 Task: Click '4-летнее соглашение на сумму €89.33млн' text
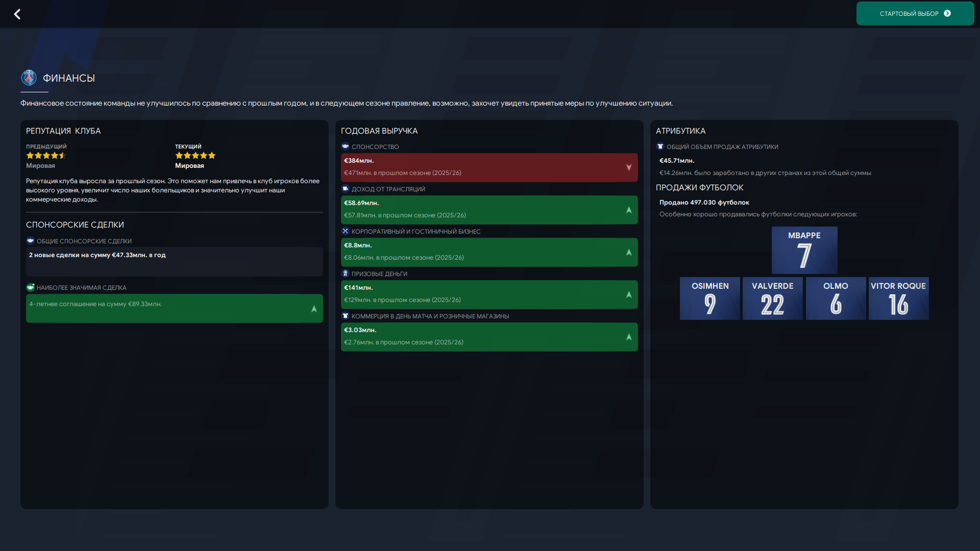pyautogui.click(x=95, y=304)
